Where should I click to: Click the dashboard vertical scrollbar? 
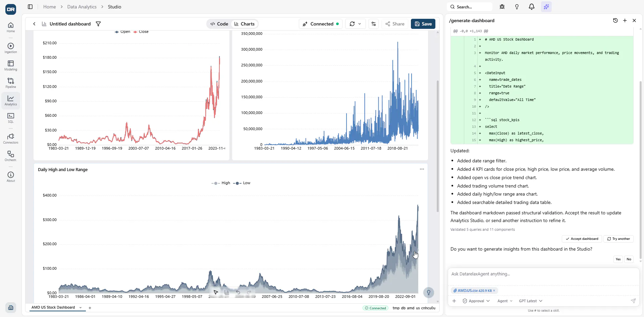(x=437, y=146)
